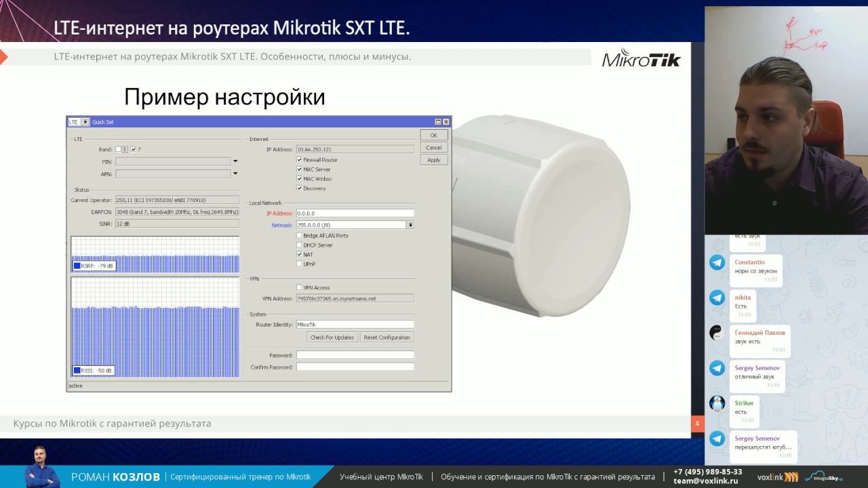The image size is (868, 488).
Task: Click Check For Updates button
Action: tap(332, 338)
